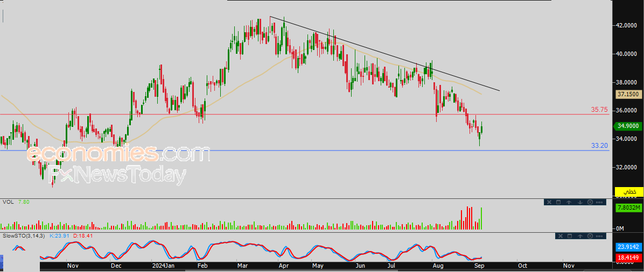Click the 35.75 resistance level label
Viewport: 644px width, 272px height.
point(599,110)
